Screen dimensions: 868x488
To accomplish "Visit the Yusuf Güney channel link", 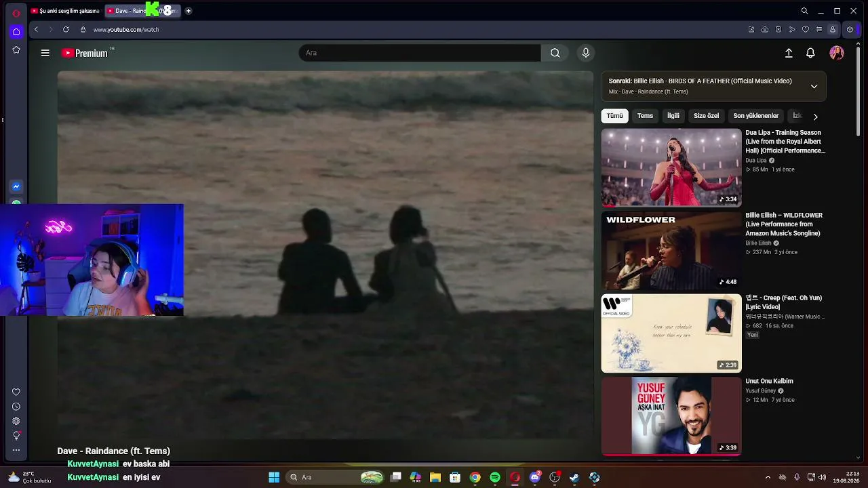I will coord(760,391).
